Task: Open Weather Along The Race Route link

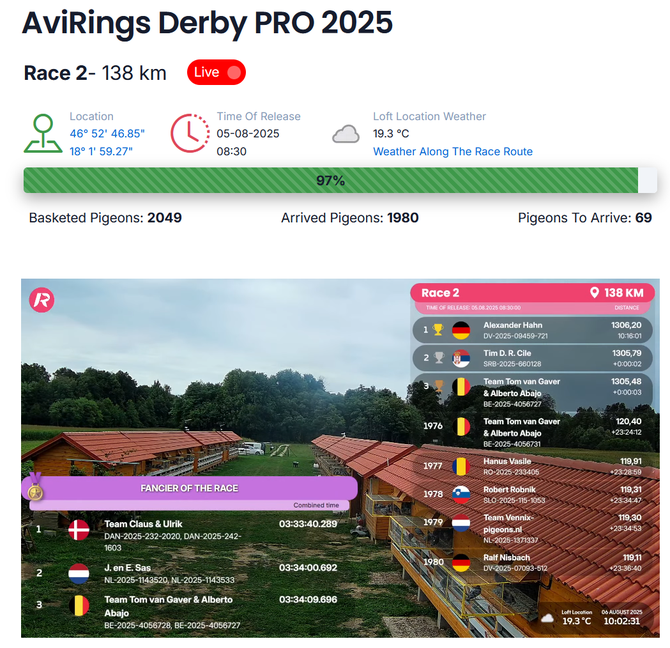Action: click(453, 152)
